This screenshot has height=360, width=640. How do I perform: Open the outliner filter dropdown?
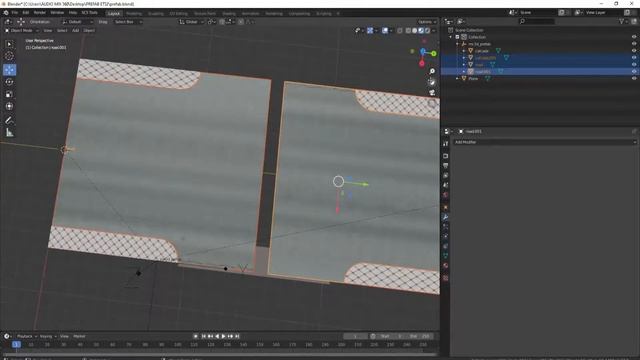(x=623, y=21)
